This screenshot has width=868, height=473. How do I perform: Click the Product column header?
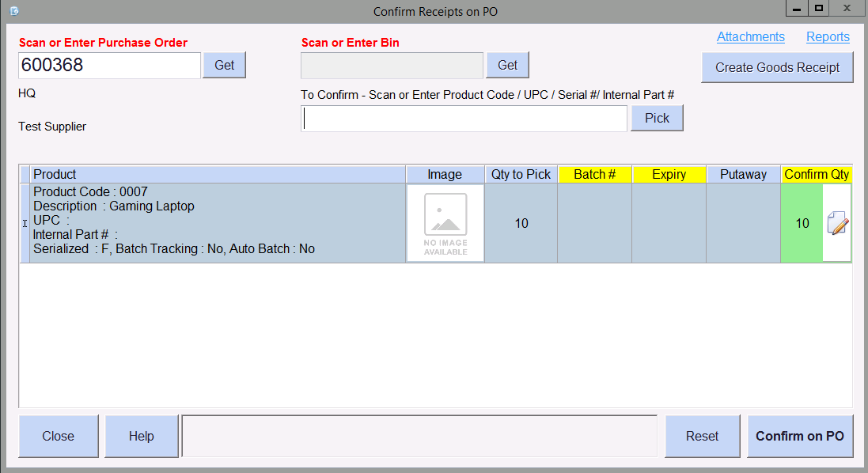click(218, 175)
